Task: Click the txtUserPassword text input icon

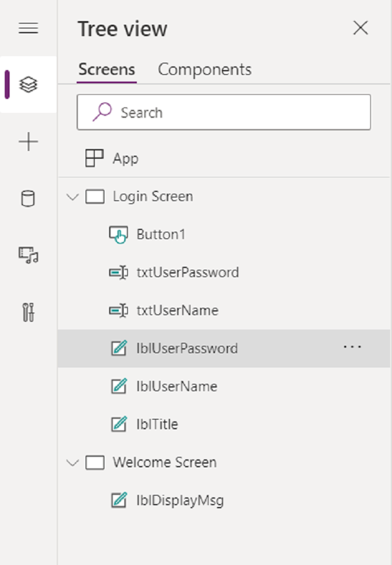Action: [120, 272]
